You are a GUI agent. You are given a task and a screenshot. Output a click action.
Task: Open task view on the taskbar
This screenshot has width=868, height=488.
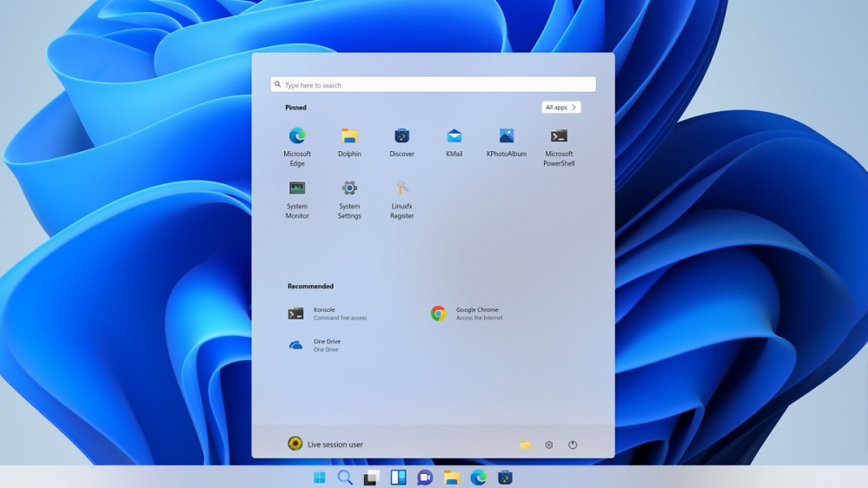tap(372, 478)
